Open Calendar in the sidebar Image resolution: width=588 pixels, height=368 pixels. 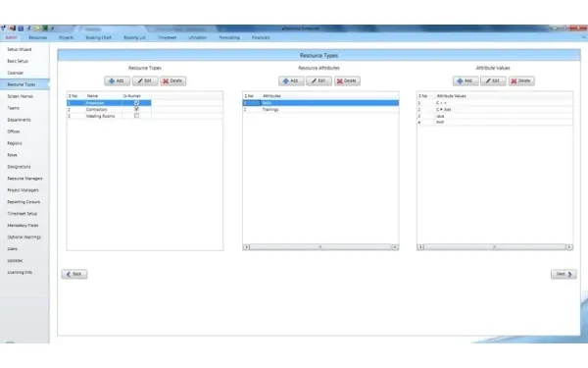coord(16,73)
